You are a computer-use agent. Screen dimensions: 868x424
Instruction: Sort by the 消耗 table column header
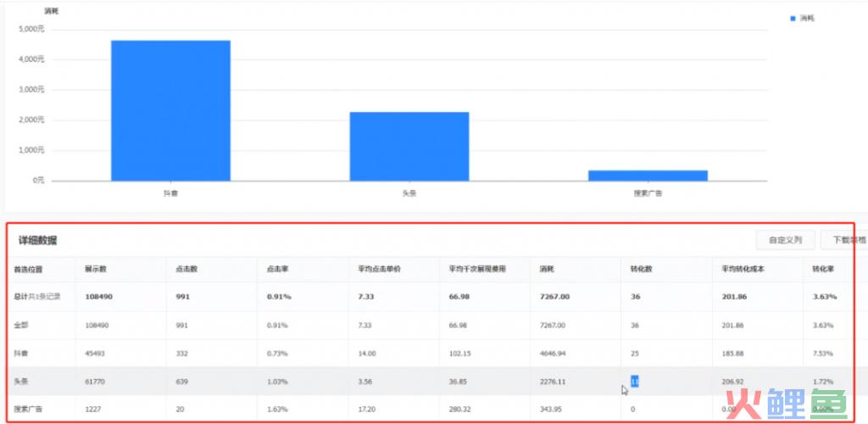pyautogui.click(x=547, y=270)
